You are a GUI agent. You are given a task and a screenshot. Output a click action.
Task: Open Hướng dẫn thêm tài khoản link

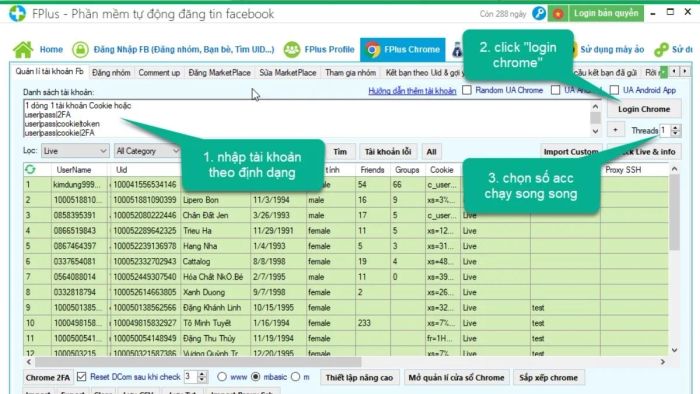point(412,91)
